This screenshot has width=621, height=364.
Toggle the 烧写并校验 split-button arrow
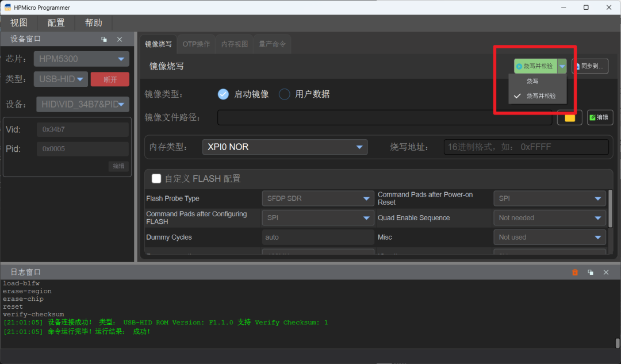tap(562, 66)
